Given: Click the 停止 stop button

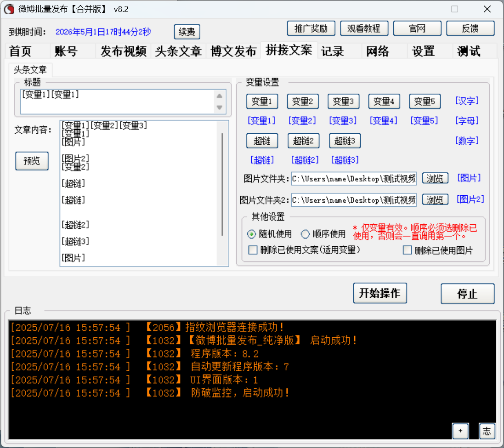Looking at the screenshot, I should pyautogui.click(x=467, y=294).
